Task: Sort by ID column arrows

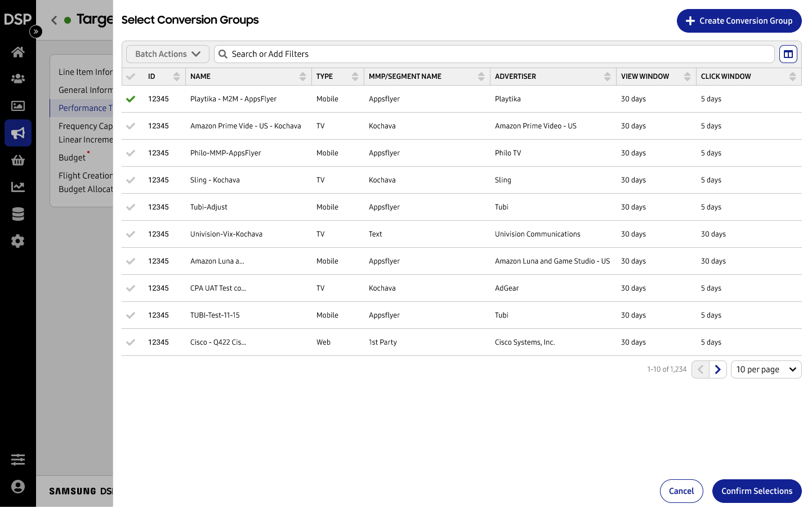Action: (x=177, y=77)
